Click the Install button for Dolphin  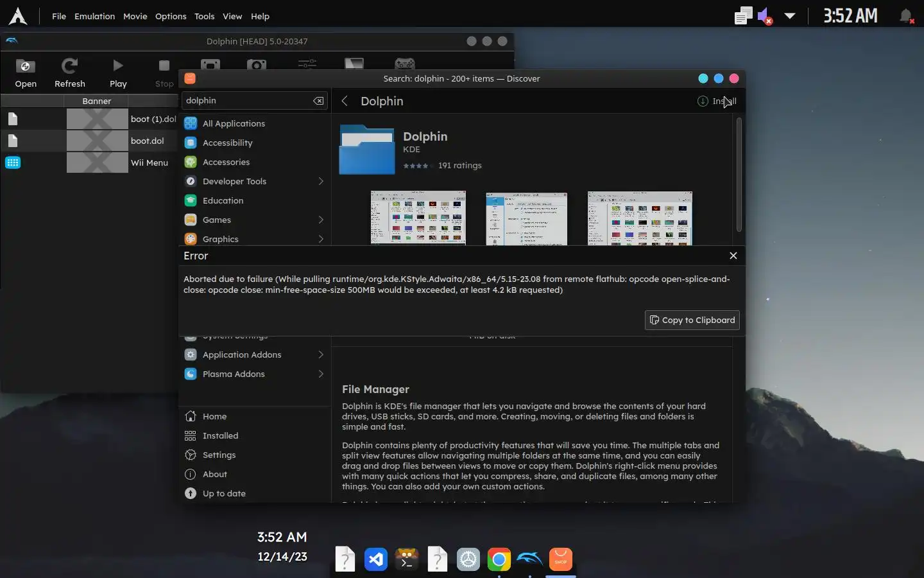pyautogui.click(x=717, y=101)
